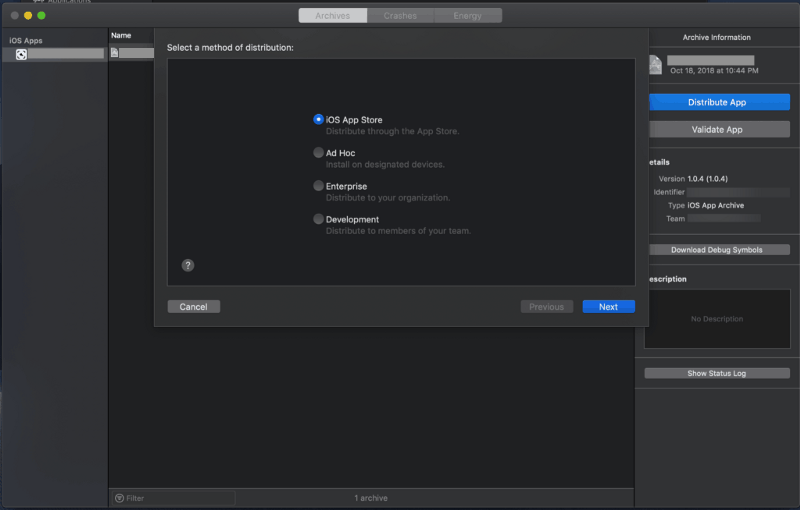The width and height of the screenshot is (800, 510).
Task: Click the iOS Apps sidebar heading
Action: pyautogui.click(x=26, y=40)
